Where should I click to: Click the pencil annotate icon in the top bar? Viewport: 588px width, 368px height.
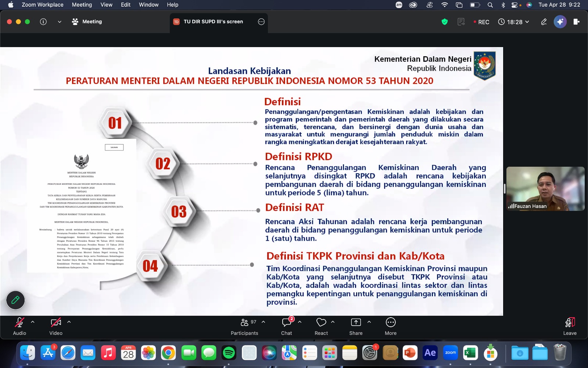[x=544, y=22]
